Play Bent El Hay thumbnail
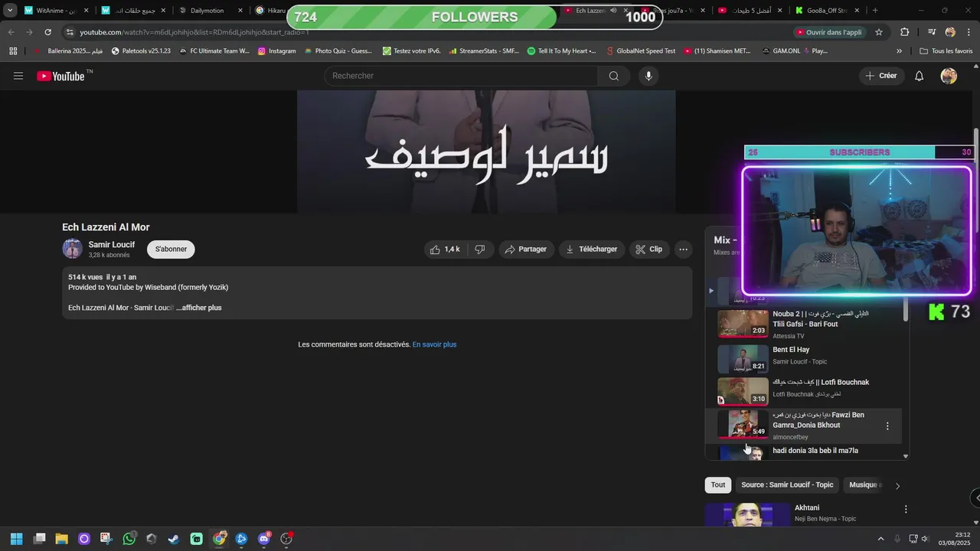The image size is (980, 551). [x=743, y=359]
